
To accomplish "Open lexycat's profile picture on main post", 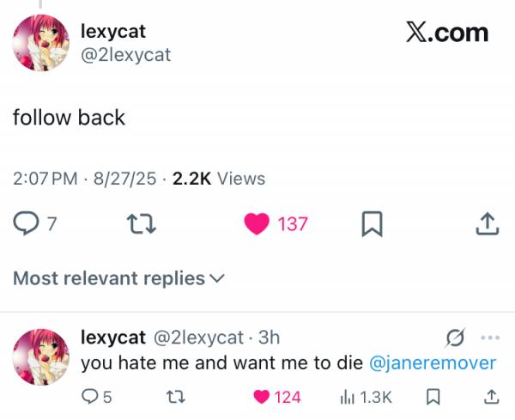I will pyautogui.click(x=41, y=43).
